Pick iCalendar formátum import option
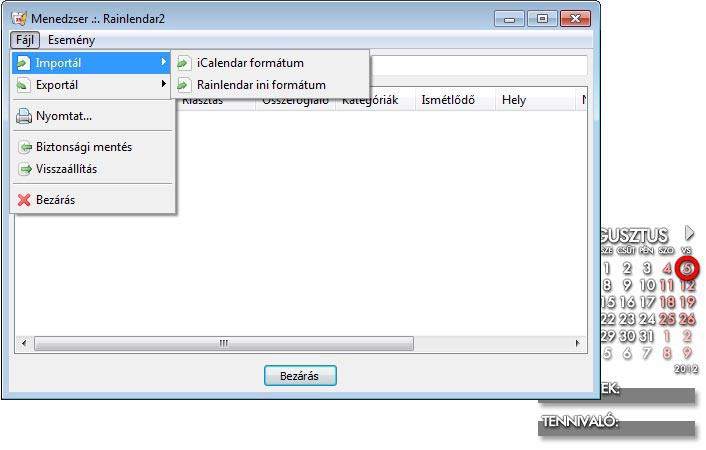Screen dimensions: 706x450 pos(270,63)
